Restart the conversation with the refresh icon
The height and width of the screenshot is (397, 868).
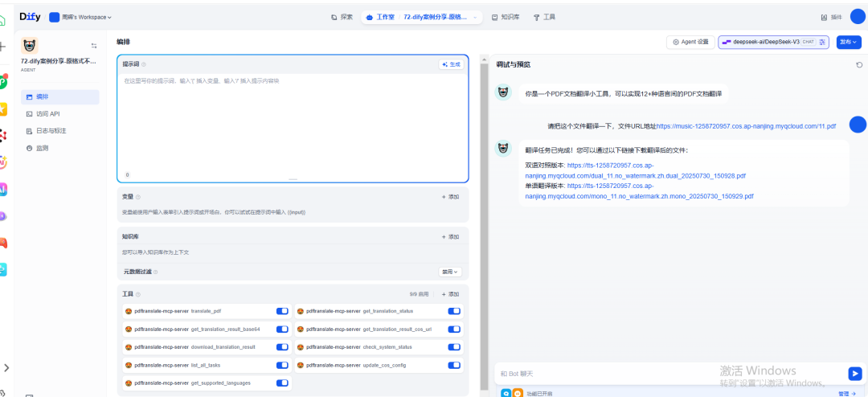pos(859,65)
